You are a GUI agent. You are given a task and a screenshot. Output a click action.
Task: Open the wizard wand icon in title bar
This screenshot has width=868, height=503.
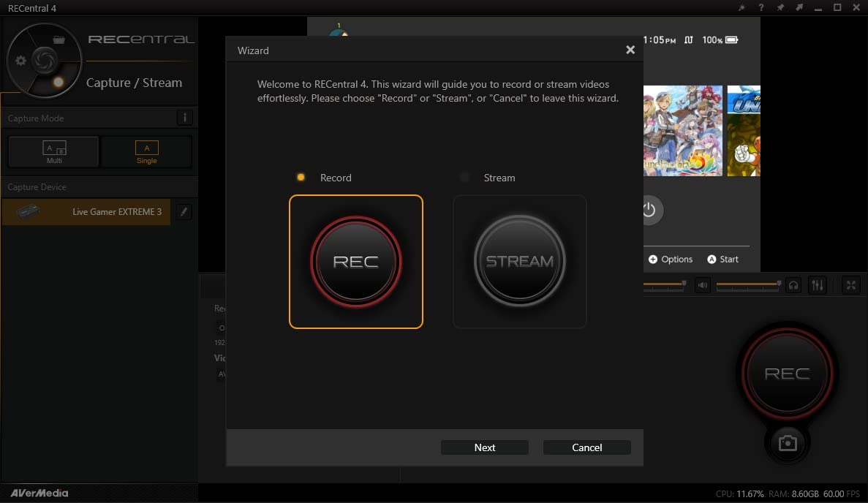point(741,8)
